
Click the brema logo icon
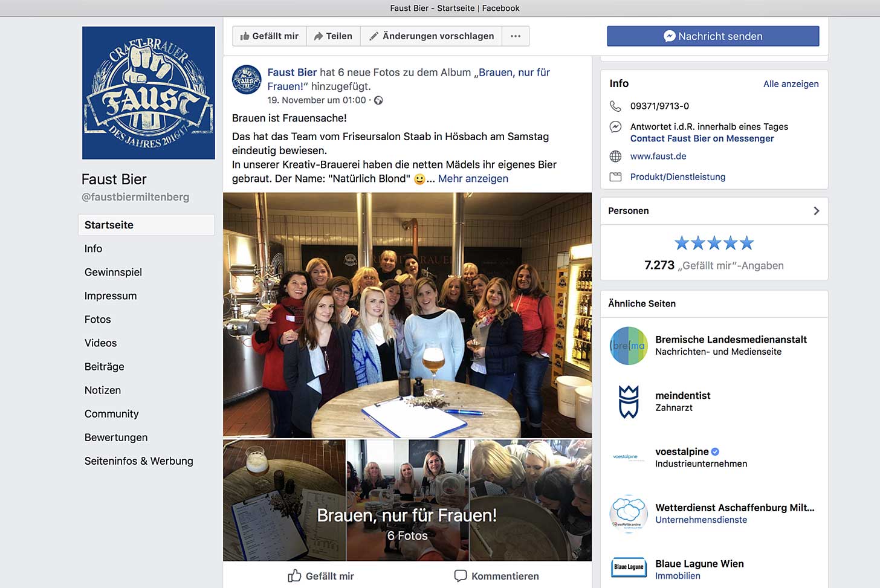(628, 346)
